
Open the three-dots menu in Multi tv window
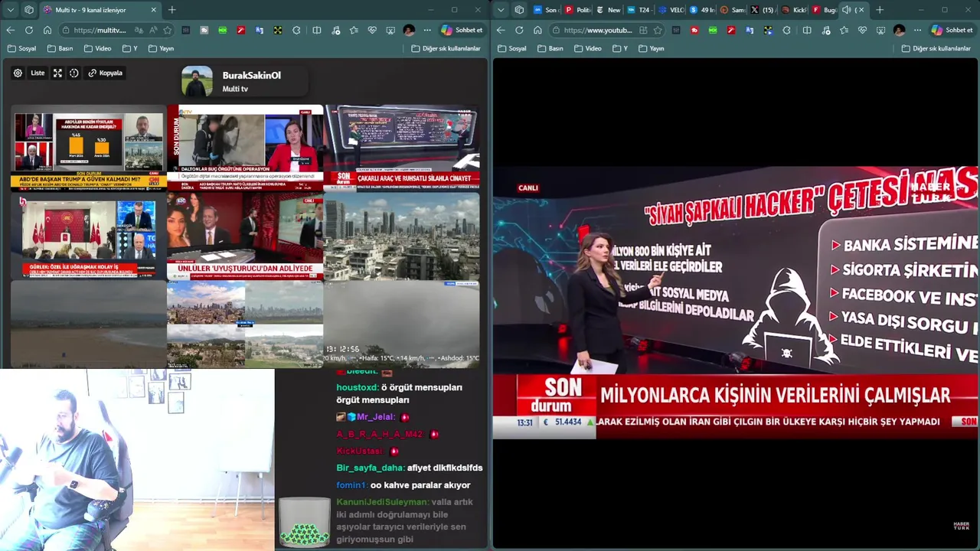point(427,30)
